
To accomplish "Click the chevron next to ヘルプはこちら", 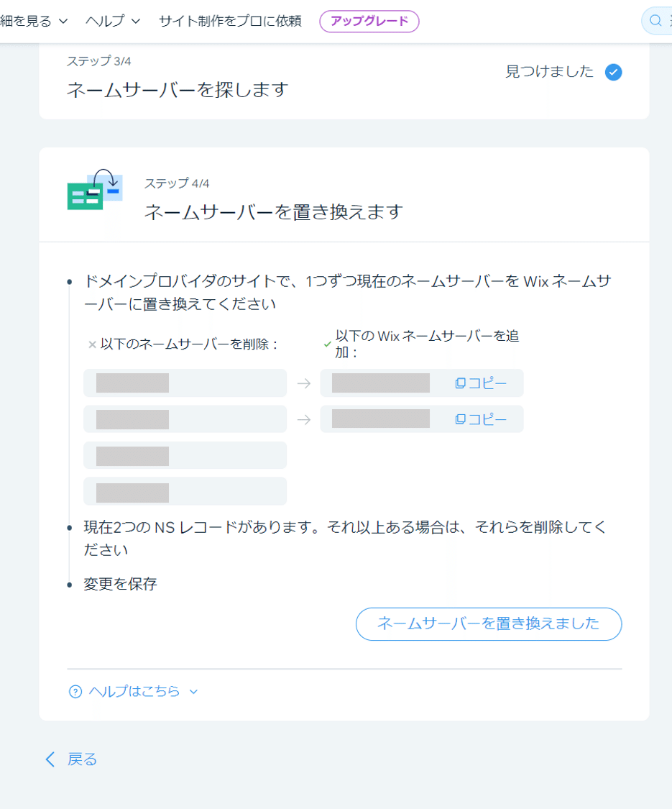I will pyautogui.click(x=193, y=691).
